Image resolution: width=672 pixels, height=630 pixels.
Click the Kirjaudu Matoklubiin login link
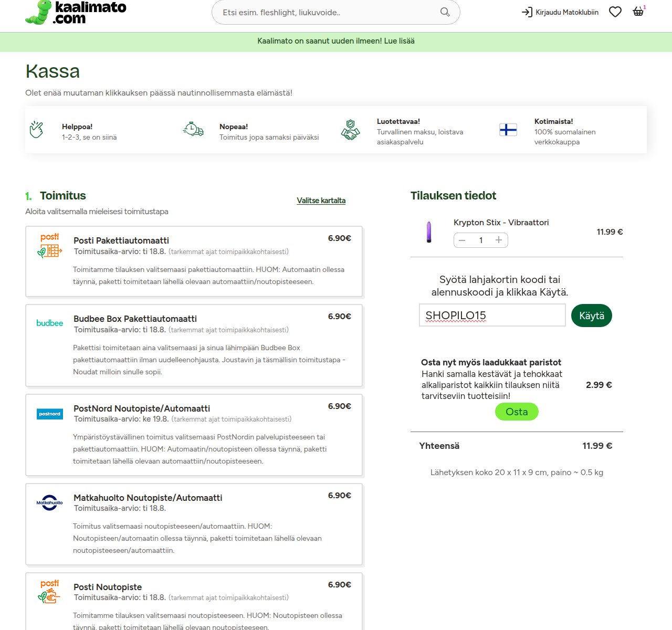(x=560, y=12)
